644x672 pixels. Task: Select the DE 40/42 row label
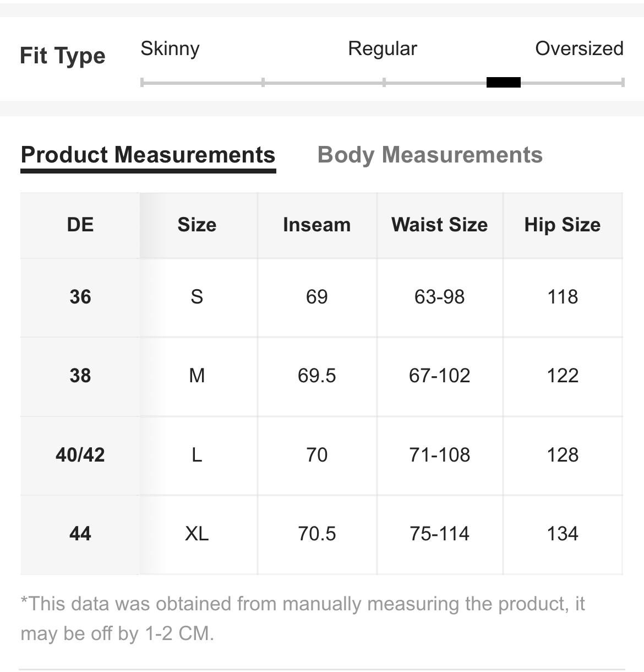[80, 455]
